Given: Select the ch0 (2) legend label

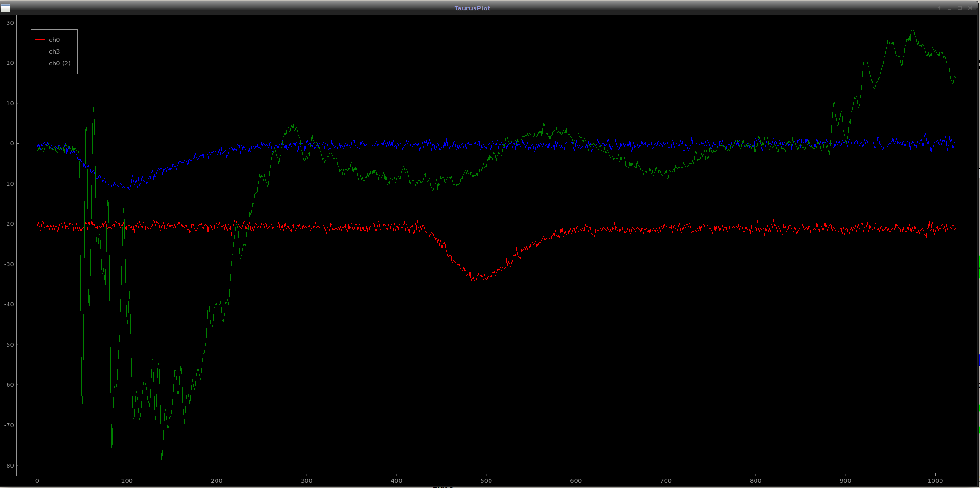Looking at the screenshot, I should [x=59, y=64].
